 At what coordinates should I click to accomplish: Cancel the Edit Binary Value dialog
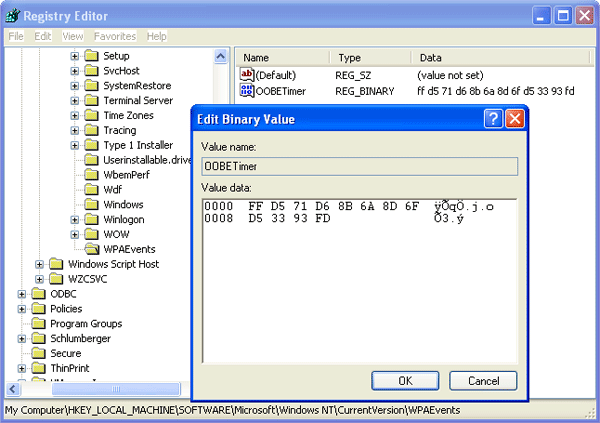point(483,381)
